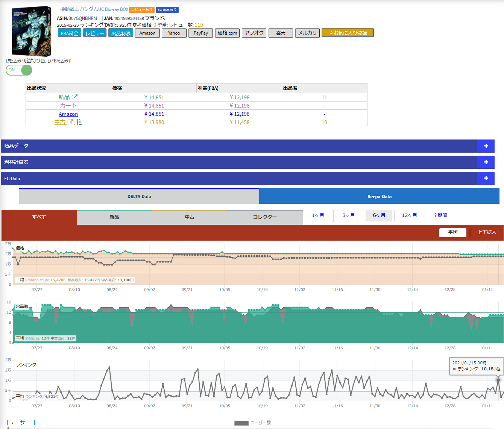
Task: Open product title 機動戦士ガンダムUC Blu-ray BOX link
Action: pyautogui.click(x=94, y=9)
